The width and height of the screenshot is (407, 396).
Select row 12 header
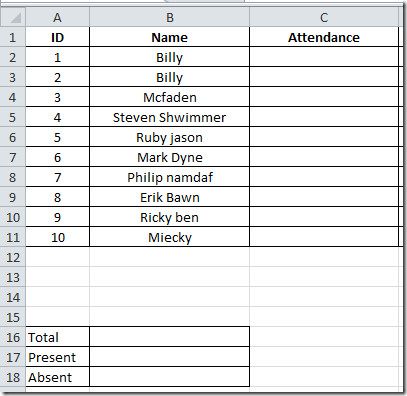13,257
